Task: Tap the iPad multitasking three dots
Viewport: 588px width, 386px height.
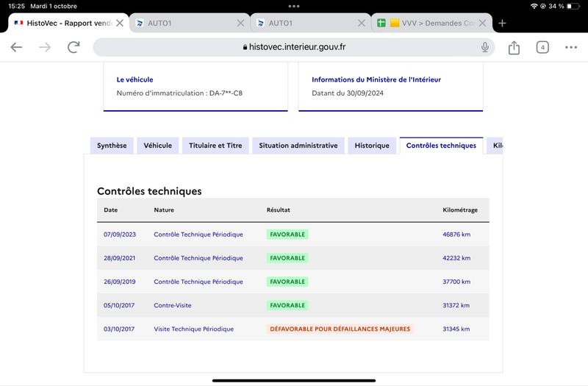Action: [x=294, y=6]
